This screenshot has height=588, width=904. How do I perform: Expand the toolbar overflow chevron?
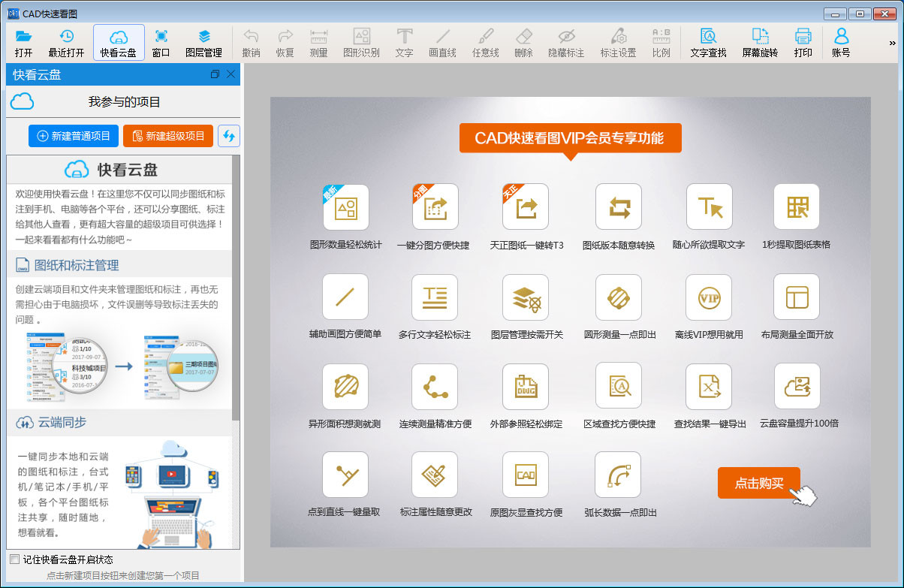892,43
